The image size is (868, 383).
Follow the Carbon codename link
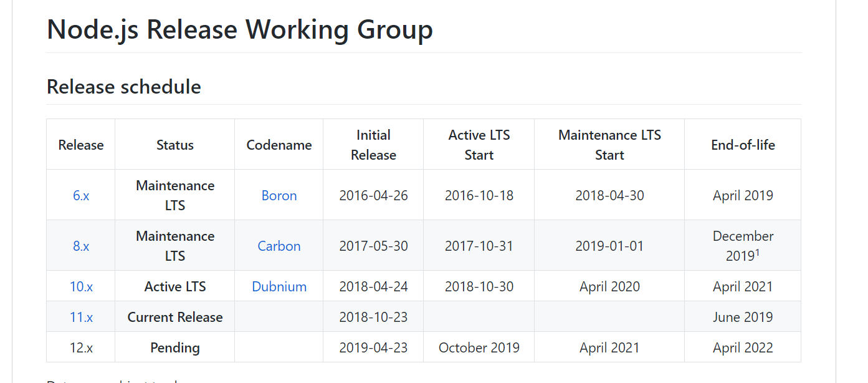(279, 246)
